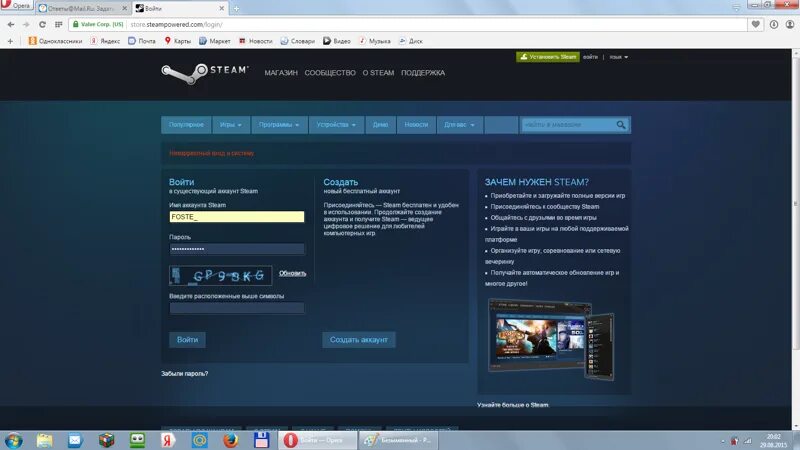Open the О STEAM menu item
The image size is (800, 450).
[378, 73]
